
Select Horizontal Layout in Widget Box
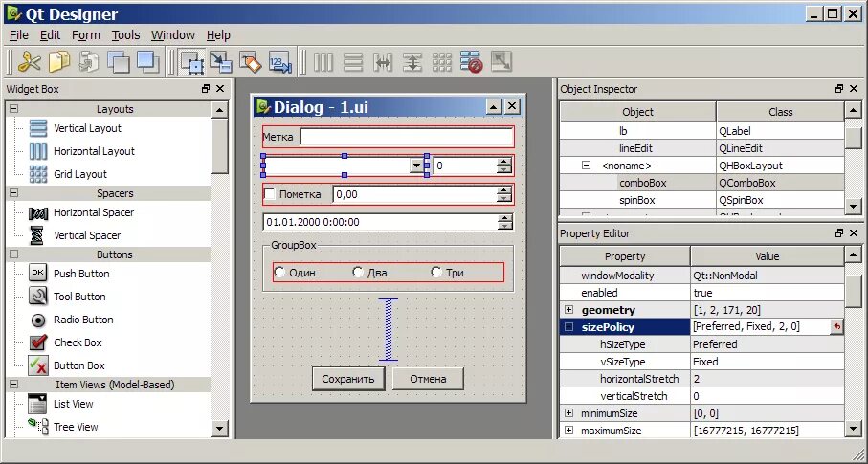click(94, 151)
